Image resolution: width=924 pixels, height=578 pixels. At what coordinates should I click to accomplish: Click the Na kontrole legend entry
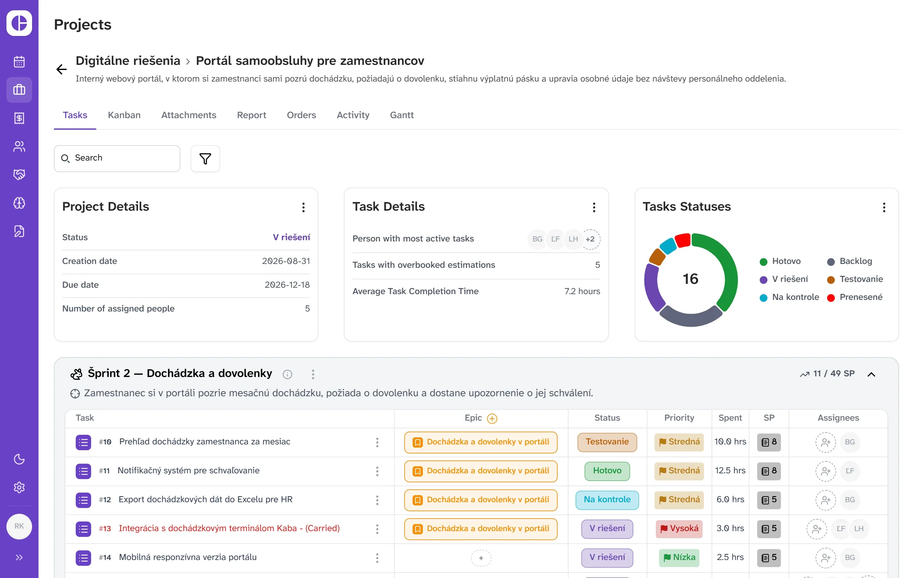[789, 297]
